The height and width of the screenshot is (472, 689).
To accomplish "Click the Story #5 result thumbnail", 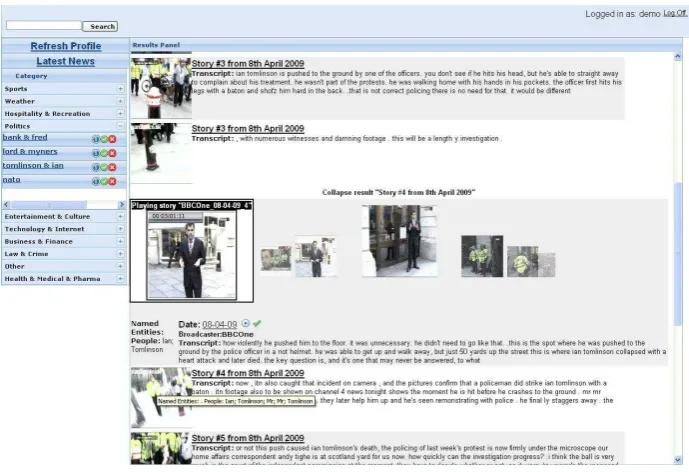I will coord(161,448).
